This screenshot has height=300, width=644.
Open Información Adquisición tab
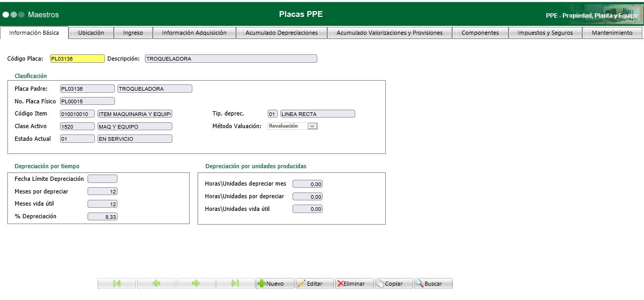pyautogui.click(x=194, y=33)
